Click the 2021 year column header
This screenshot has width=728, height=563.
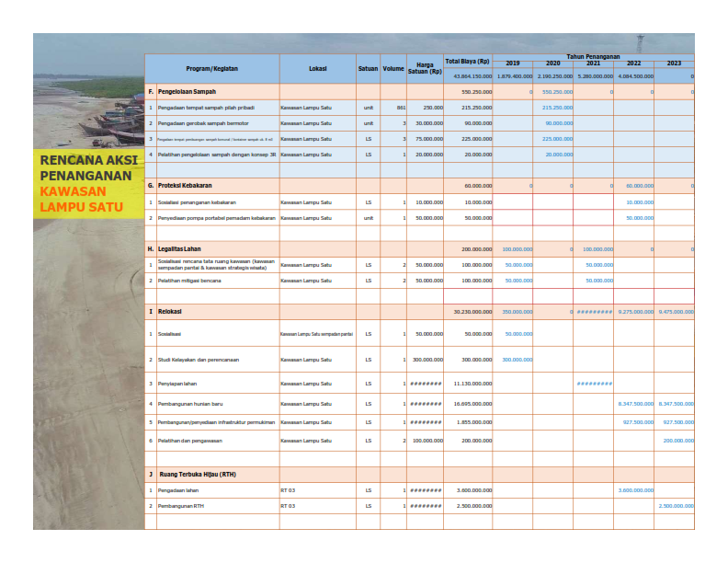[594, 63]
